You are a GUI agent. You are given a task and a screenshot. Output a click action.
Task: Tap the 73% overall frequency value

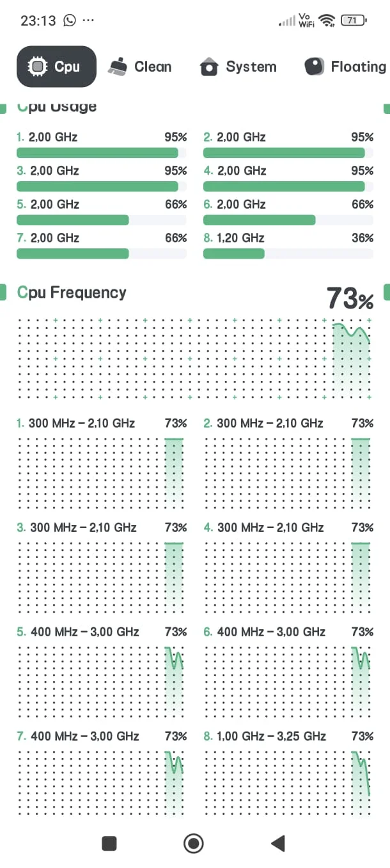[x=349, y=299]
